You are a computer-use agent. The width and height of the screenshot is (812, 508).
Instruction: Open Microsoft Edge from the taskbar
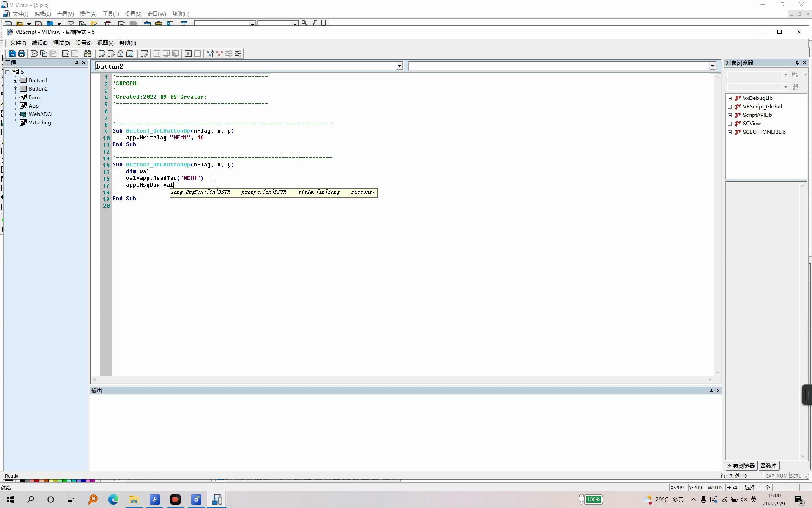pyautogui.click(x=113, y=500)
